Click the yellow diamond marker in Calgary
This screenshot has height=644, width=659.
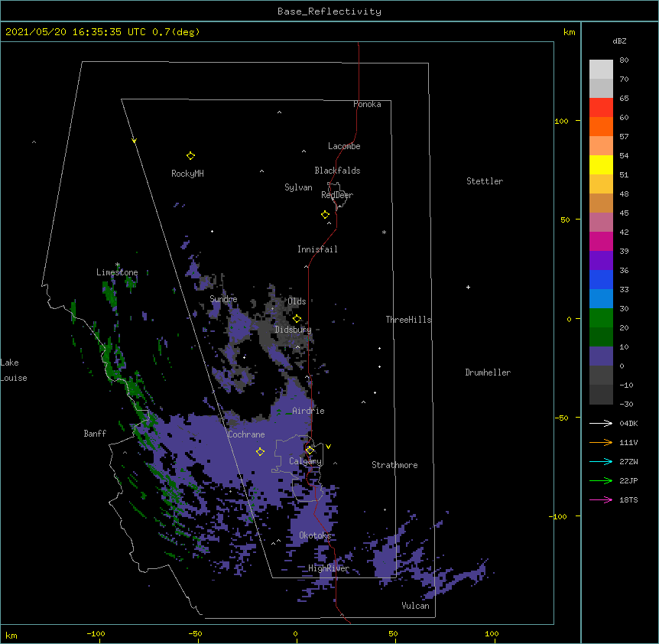tap(310, 450)
